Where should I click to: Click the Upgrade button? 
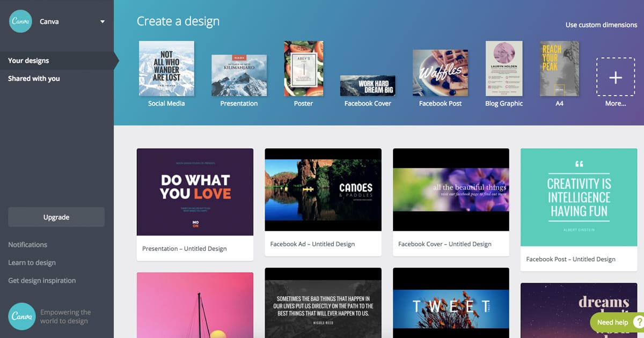tap(56, 217)
